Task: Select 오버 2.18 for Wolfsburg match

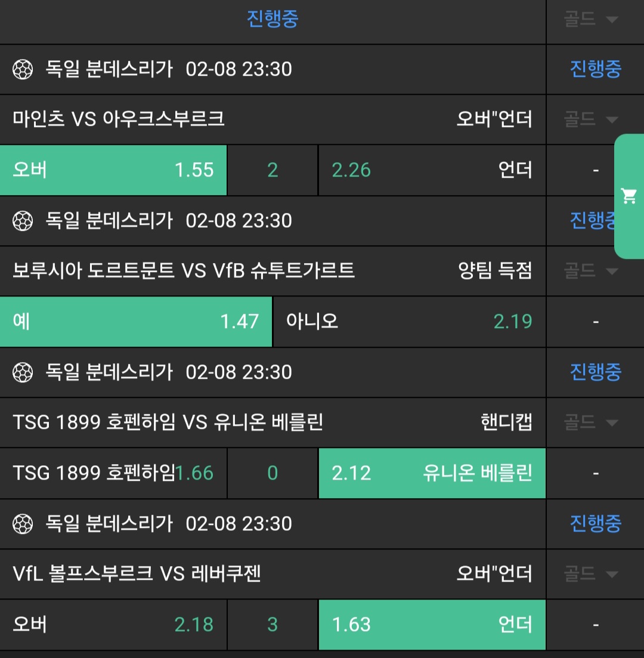Action: pyautogui.click(x=113, y=625)
